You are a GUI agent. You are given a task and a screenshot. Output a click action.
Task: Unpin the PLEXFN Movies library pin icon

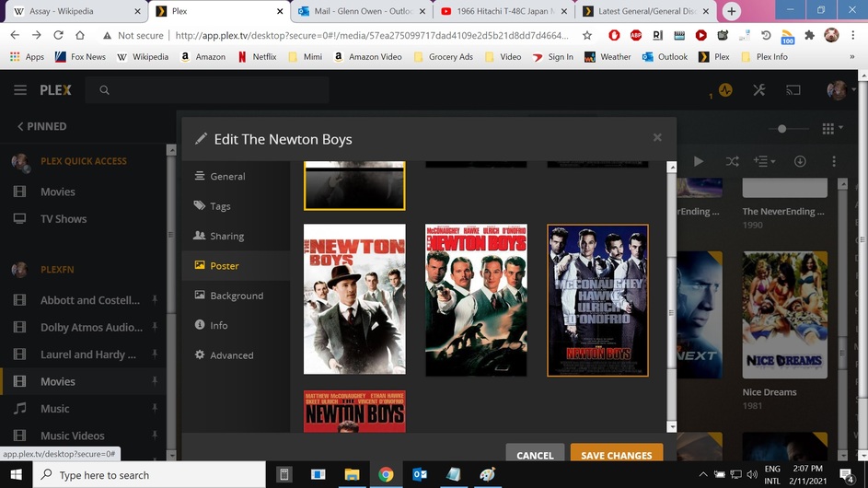coord(155,381)
